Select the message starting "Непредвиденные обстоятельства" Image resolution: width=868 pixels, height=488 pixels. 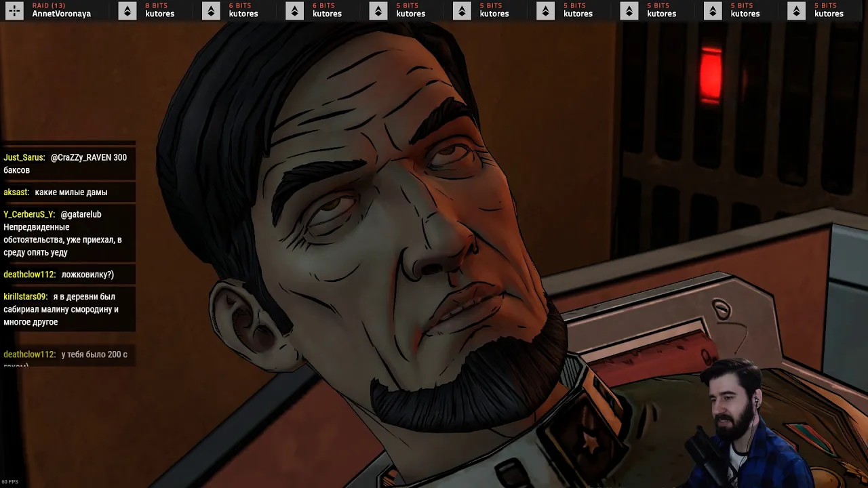pyautogui.click(x=62, y=239)
